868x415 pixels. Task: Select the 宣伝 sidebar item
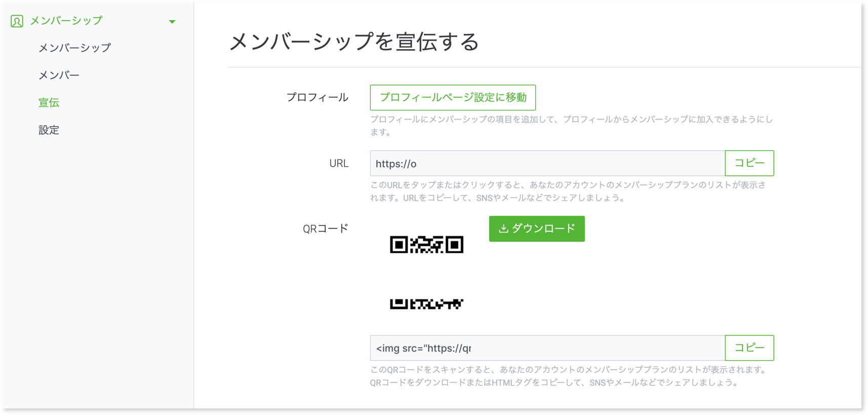pos(49,102)
